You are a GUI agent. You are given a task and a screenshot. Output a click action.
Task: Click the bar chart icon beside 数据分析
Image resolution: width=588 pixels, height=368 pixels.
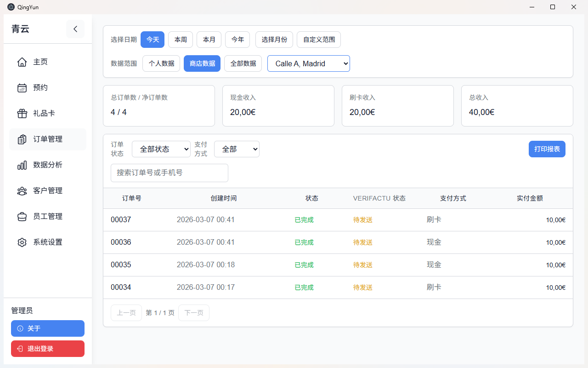coord(22,165)
